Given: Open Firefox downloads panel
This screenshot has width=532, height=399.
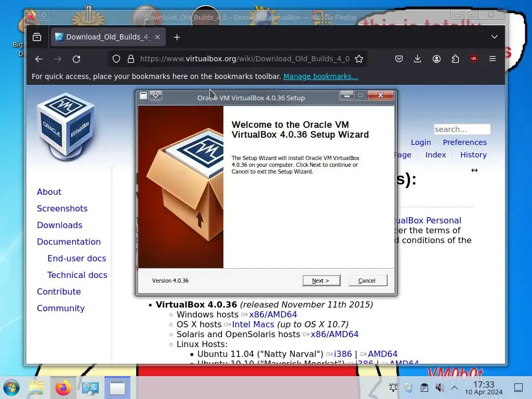Looking at the screenshot, I should click(x=417, y=59).
